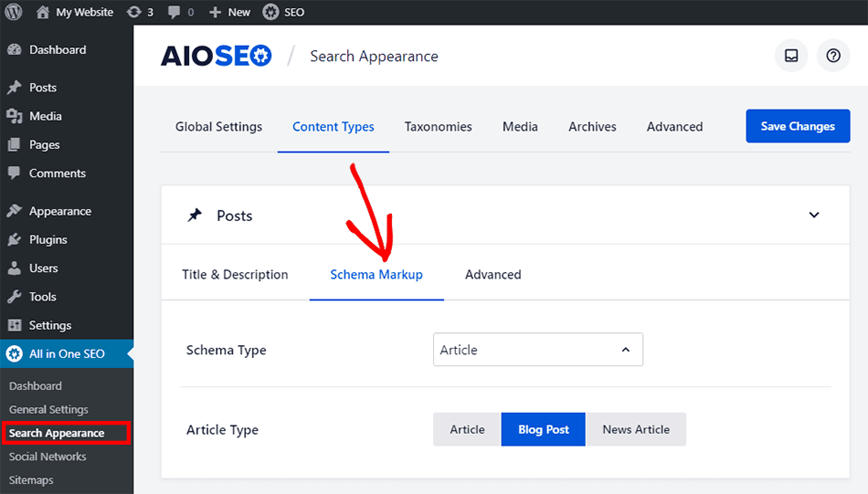Switch to the Taxonomies tab
Screen dimensions: 868x494
[x=438, y=127]
